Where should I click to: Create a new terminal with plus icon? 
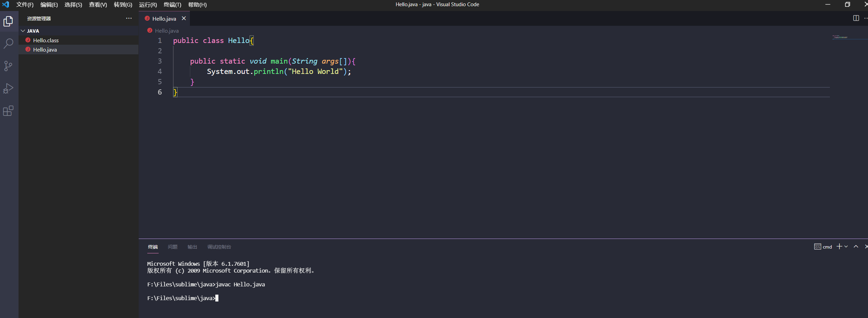pyautogui.click(x=839, y=246)
